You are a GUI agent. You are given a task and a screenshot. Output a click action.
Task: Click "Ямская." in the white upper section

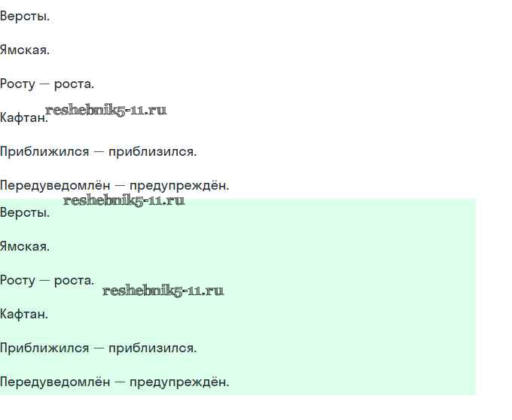[25, 50]
